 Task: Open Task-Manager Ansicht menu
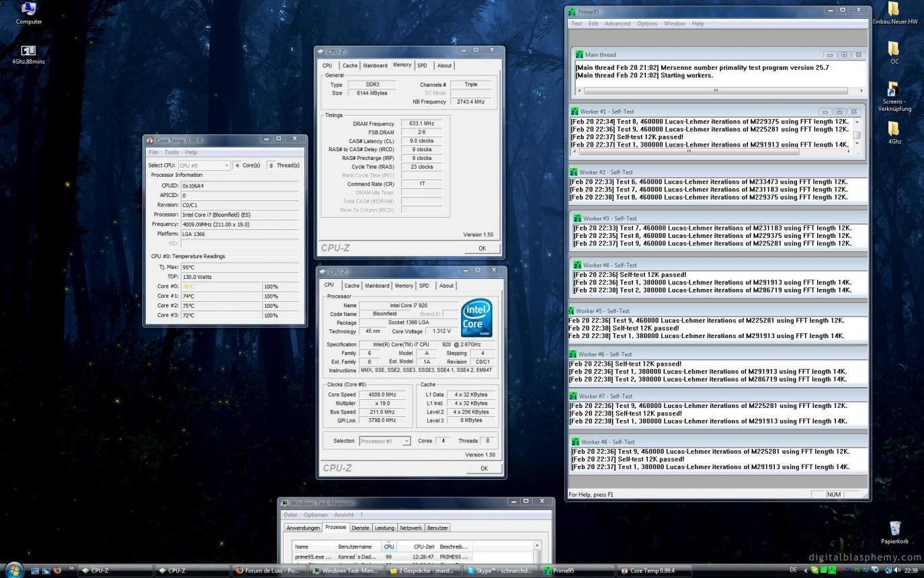click(343, 515)
